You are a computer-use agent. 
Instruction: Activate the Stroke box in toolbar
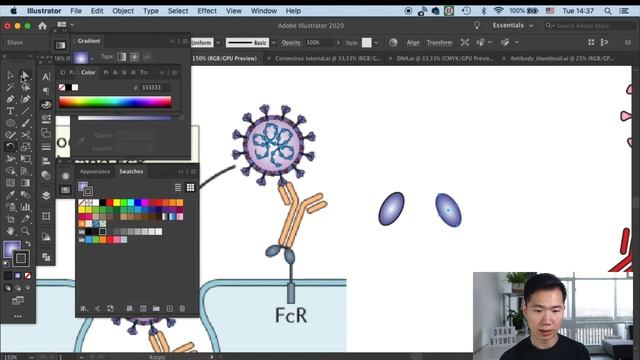point(21,258)
